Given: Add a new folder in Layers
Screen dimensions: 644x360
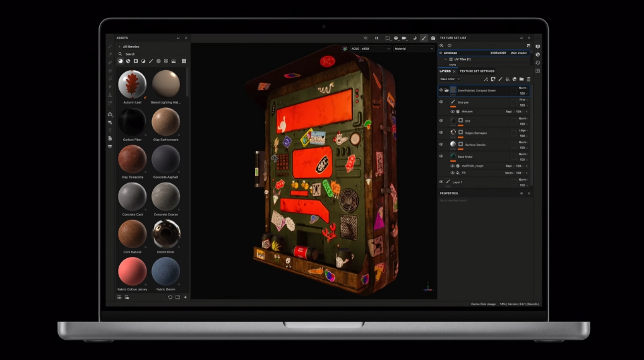Looking at the screenshot, I should coord(522,79).
